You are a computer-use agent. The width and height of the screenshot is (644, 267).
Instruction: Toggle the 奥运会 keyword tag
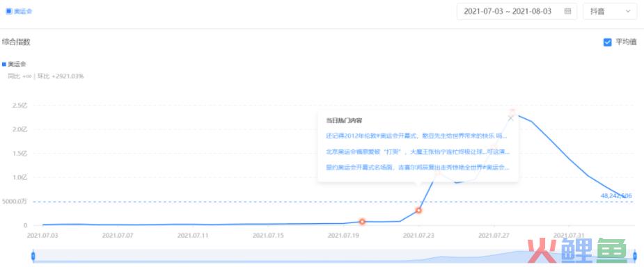pyautogui.click(x=19, y=11)
